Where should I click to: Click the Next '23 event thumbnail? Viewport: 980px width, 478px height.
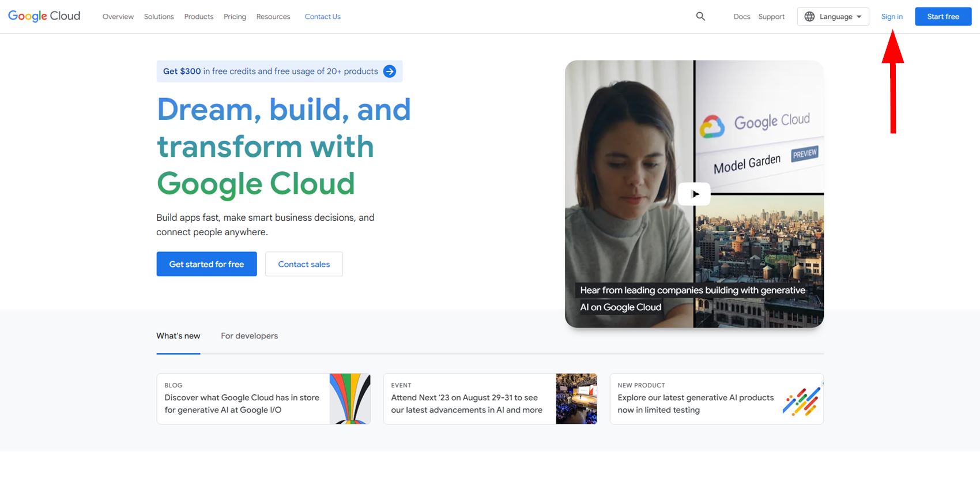(x=576, y=399)
